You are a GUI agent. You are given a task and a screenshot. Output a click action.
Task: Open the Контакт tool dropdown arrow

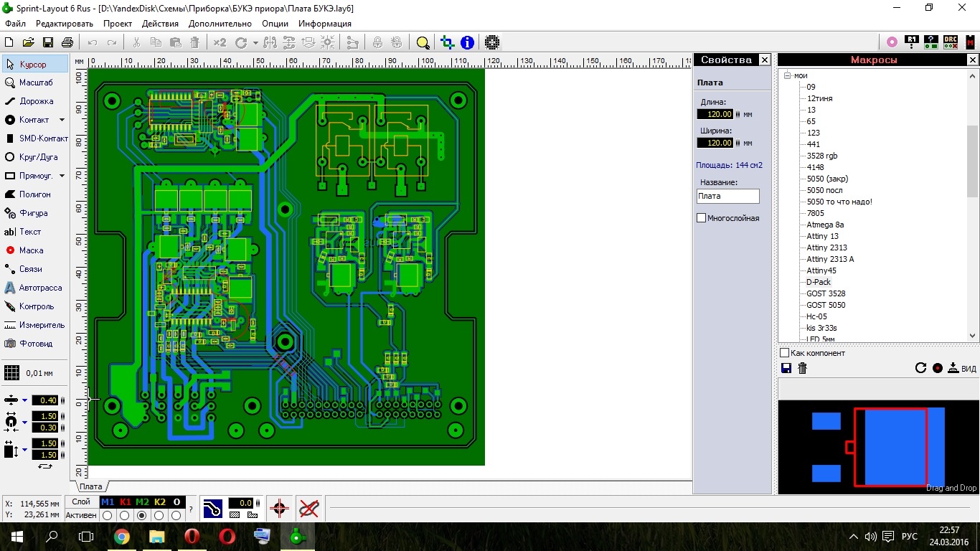pyautogui.click(x=60, y=120)
